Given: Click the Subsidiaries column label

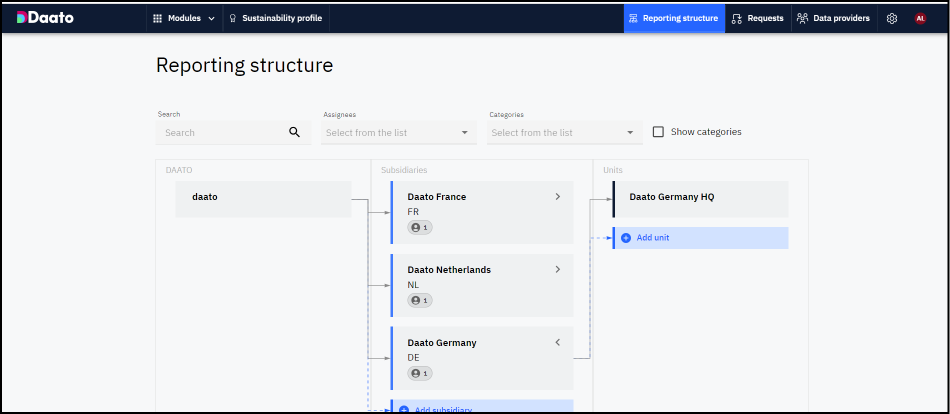Looking at the screenshot, I should point(404,170).
